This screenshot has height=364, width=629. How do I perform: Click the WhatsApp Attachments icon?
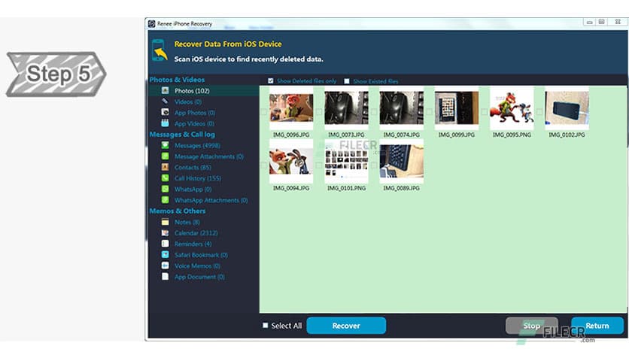165,199
